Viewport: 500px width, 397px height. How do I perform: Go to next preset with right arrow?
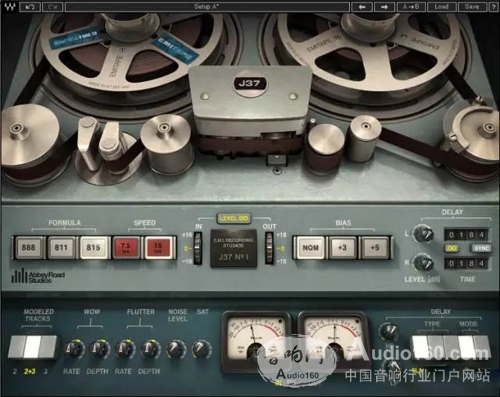click(384, 7)
